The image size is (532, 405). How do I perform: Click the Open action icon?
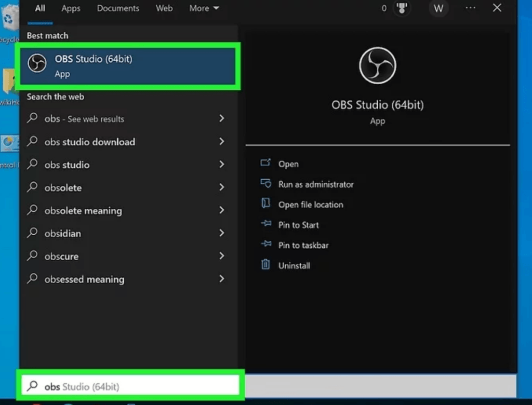click(265, 163)
